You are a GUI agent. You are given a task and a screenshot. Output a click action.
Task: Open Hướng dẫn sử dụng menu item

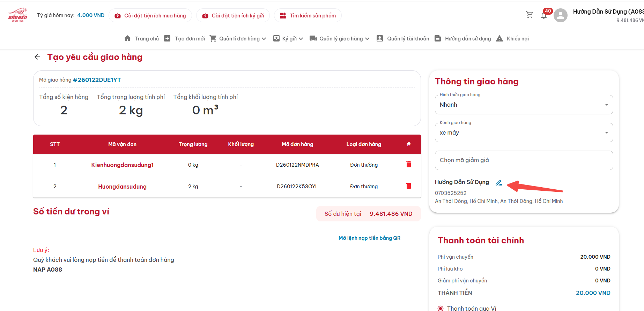[x=468, y=39]
